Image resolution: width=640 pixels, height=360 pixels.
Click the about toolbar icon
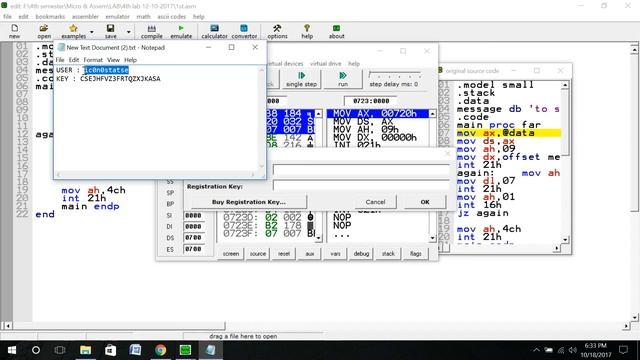(336, 31)
